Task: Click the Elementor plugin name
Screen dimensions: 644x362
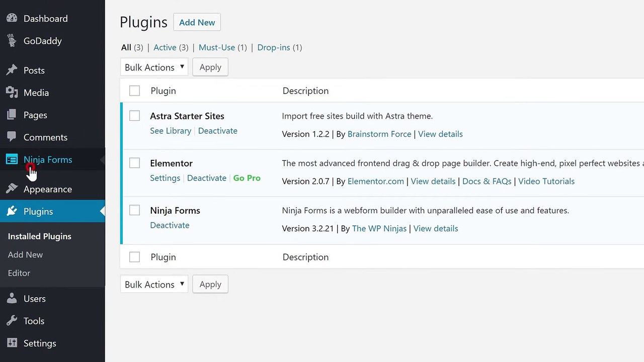Action: pos(171,163)
